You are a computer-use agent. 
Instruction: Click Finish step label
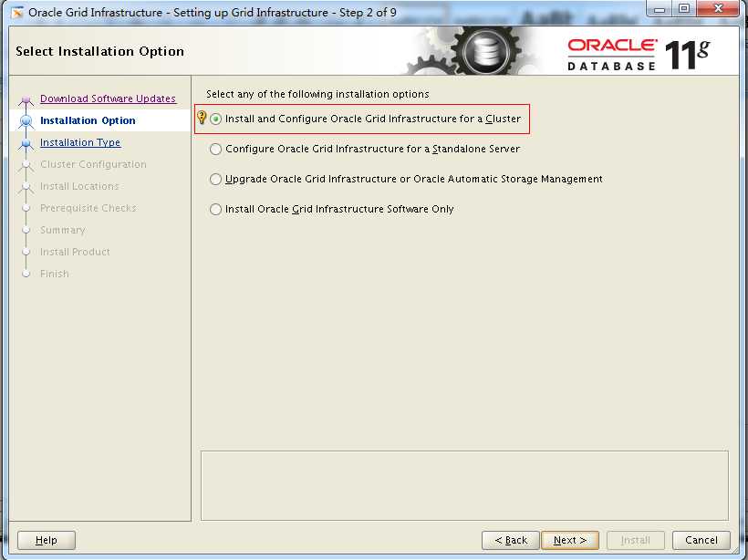point(55,275)
